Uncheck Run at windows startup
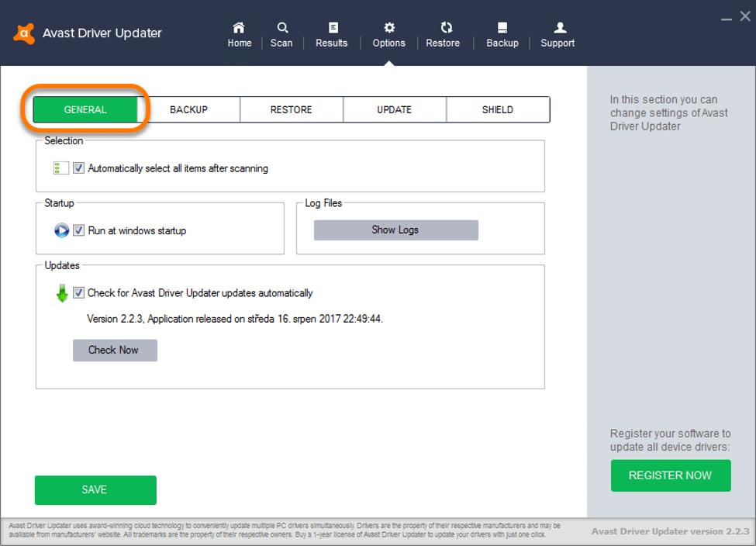Image resolution: width=756 pixels, height=546 pixels. (78, 230)
